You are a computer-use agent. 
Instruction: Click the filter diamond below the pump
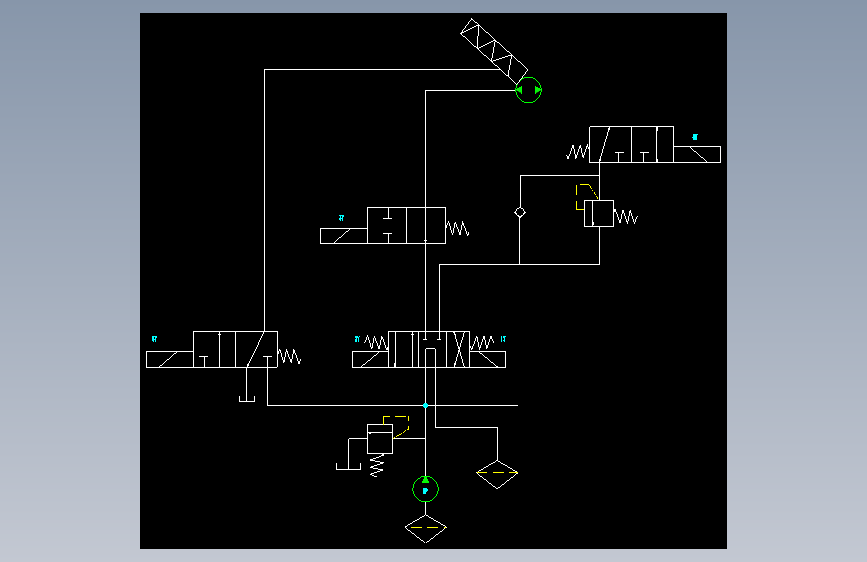(425, 528)
